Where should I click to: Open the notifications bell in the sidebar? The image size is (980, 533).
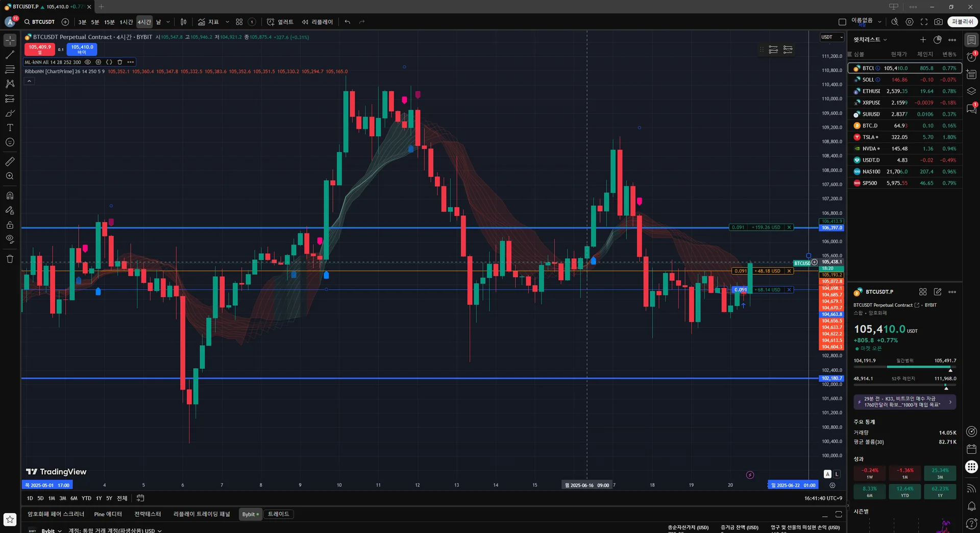[971, 506]
